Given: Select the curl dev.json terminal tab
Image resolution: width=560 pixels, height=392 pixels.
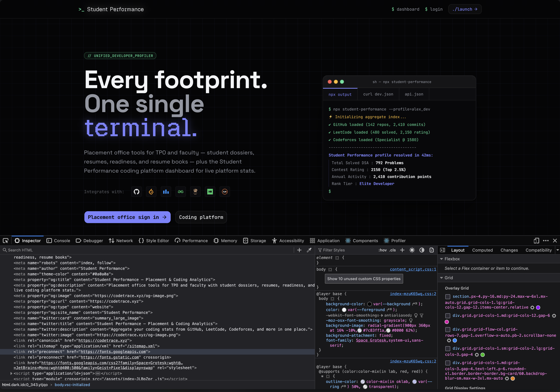Looking at the screenshot, I should coord(378,94).
